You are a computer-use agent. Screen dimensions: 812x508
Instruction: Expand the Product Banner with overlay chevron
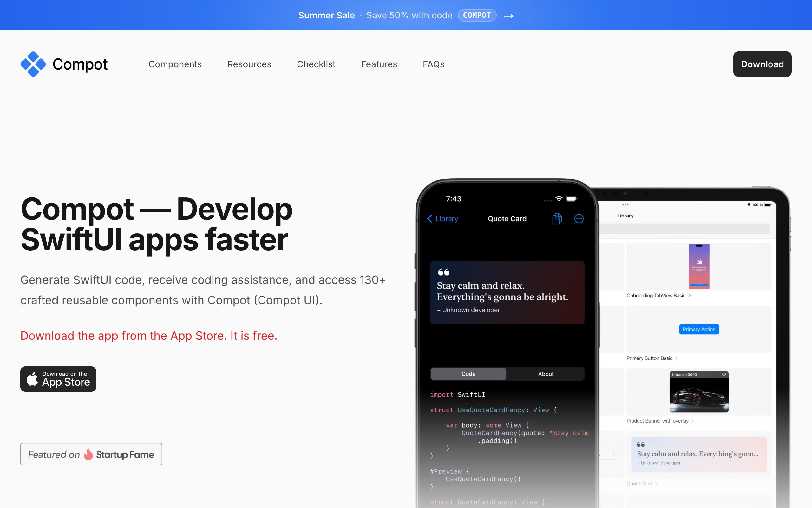click(x=692, y=421)
